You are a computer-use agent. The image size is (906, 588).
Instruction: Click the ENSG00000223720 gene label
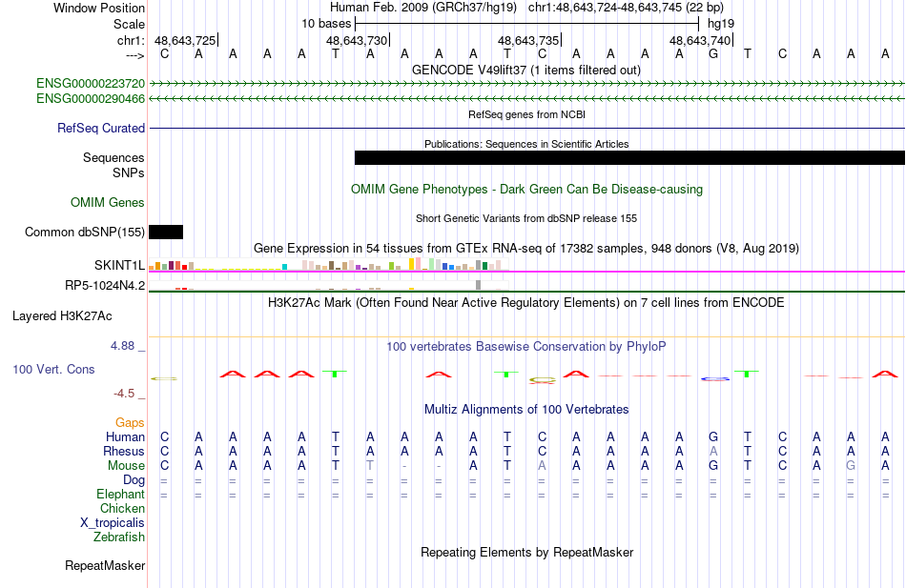91,84
